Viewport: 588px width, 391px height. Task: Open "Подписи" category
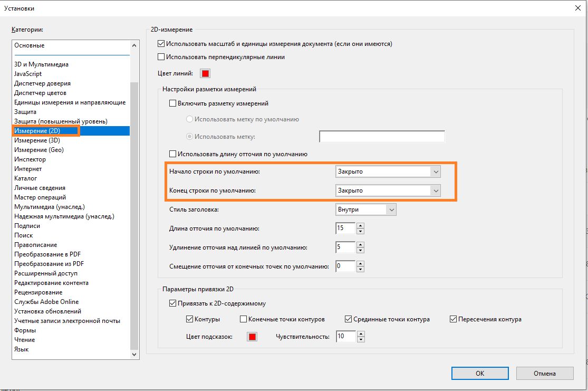pos(27,226)
